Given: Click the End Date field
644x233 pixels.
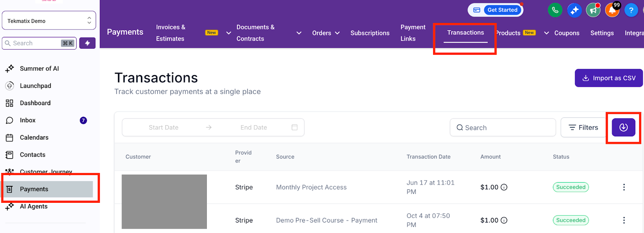Looking at the screenshot, I should pyautogui.click(x=254, y=127).
